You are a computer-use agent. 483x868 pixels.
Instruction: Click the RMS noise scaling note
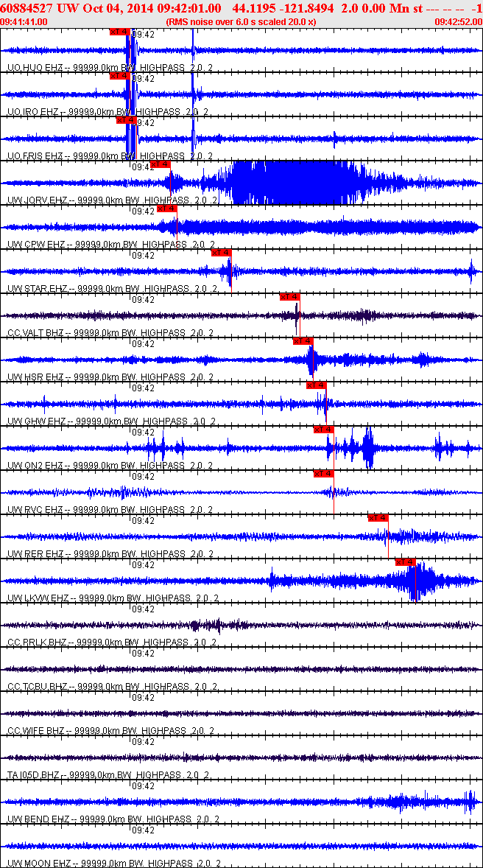click(241, 21)
